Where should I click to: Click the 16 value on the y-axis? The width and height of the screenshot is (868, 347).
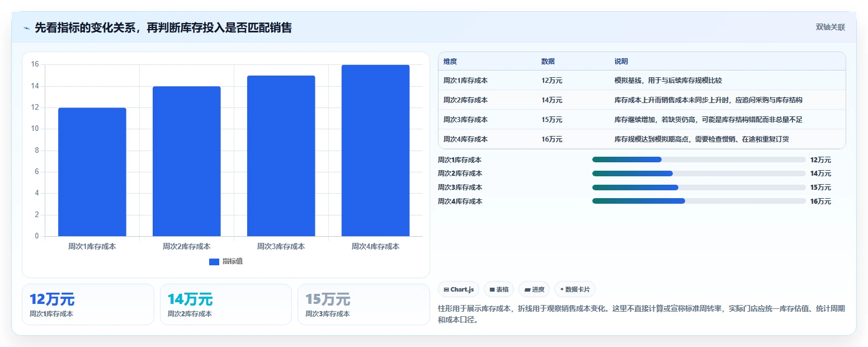point(35,64)
